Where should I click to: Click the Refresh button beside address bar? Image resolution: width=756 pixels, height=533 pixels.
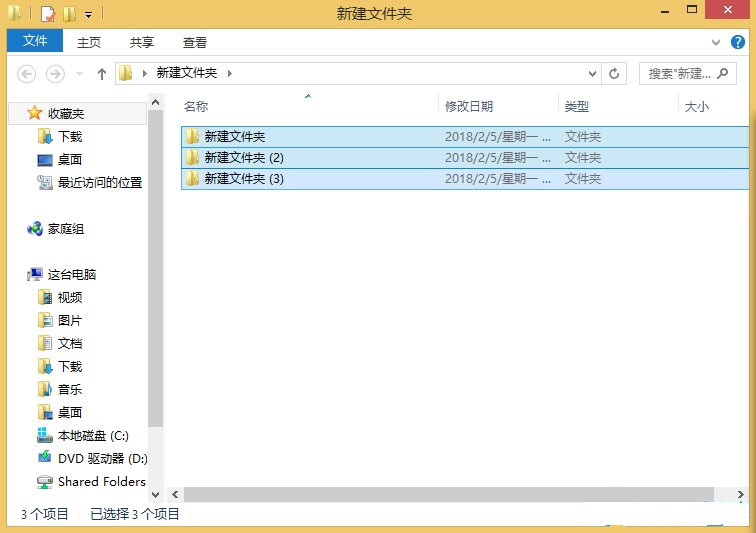[615, 73]
